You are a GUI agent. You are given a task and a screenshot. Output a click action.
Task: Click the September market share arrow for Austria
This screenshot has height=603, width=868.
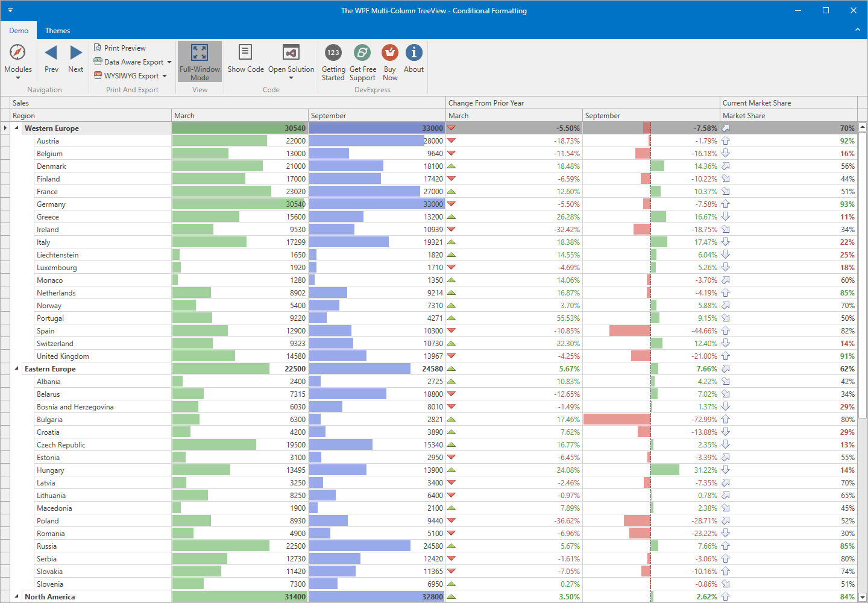(x=726, y=140)
